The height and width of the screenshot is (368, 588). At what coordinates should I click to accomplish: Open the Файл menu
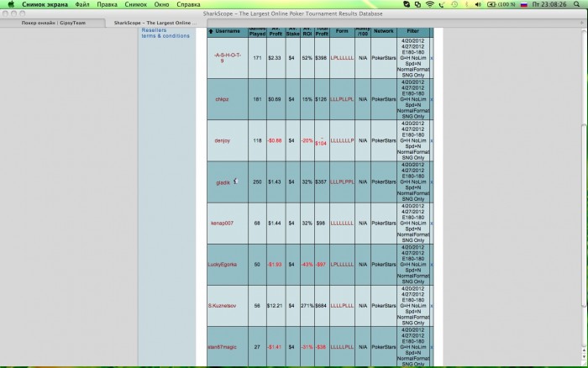click(x=82, y=4)
